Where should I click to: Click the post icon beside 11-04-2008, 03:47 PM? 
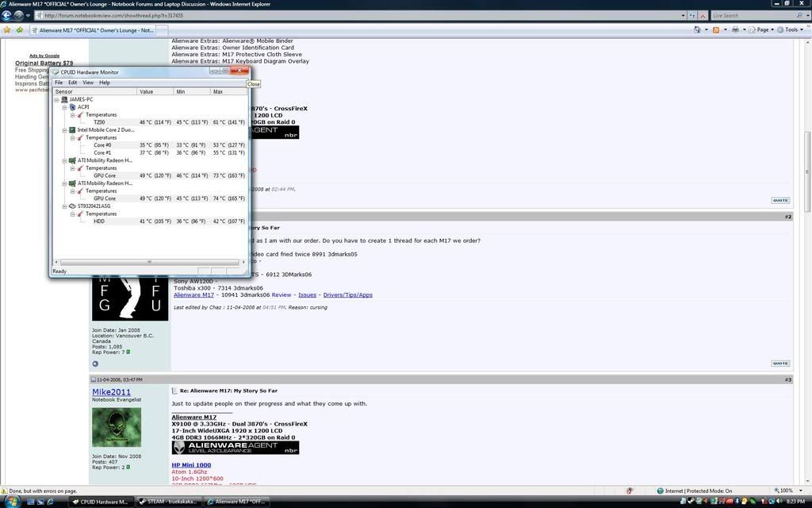pos(94,380)
